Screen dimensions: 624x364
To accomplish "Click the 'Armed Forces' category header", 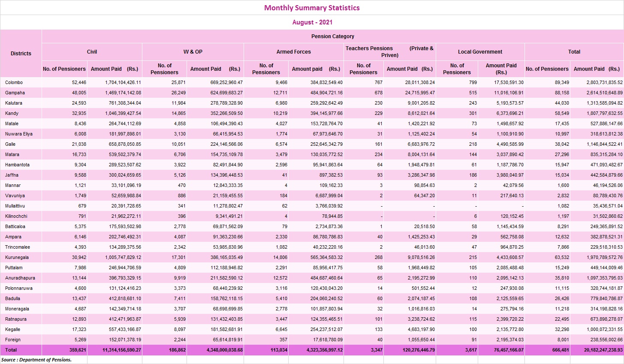I will (x=294, y=52).
